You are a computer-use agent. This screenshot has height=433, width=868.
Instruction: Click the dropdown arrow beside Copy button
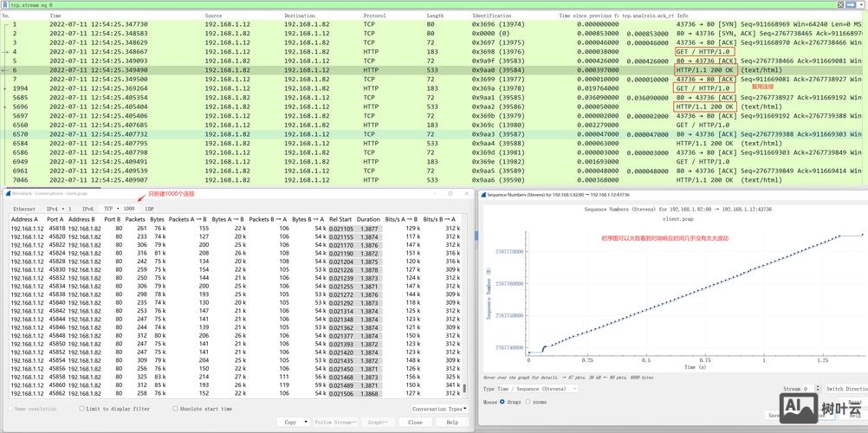coord(303,423)
